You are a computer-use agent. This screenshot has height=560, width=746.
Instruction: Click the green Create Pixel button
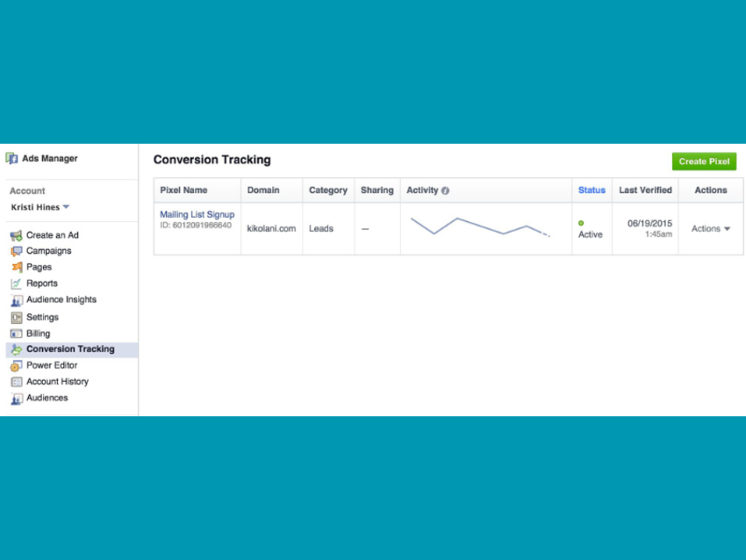click(704, 162)
